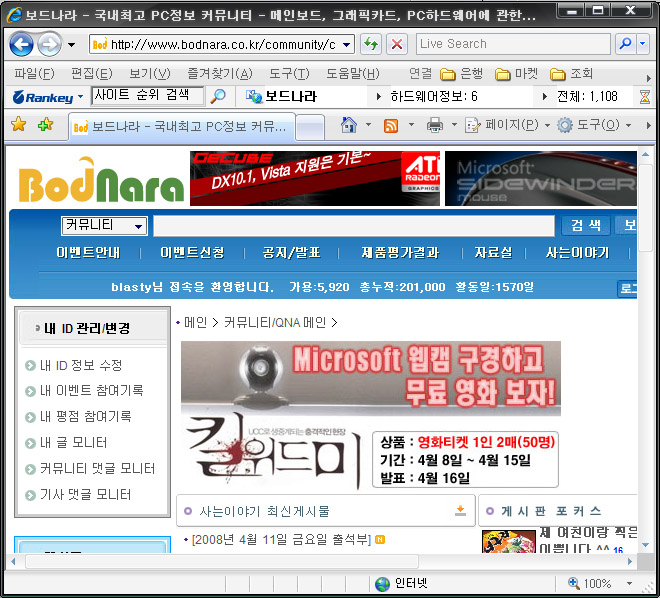Click the orange download icon by 사는이야기 최신게시물
The image size is (660, 598).
coord(460,510)
